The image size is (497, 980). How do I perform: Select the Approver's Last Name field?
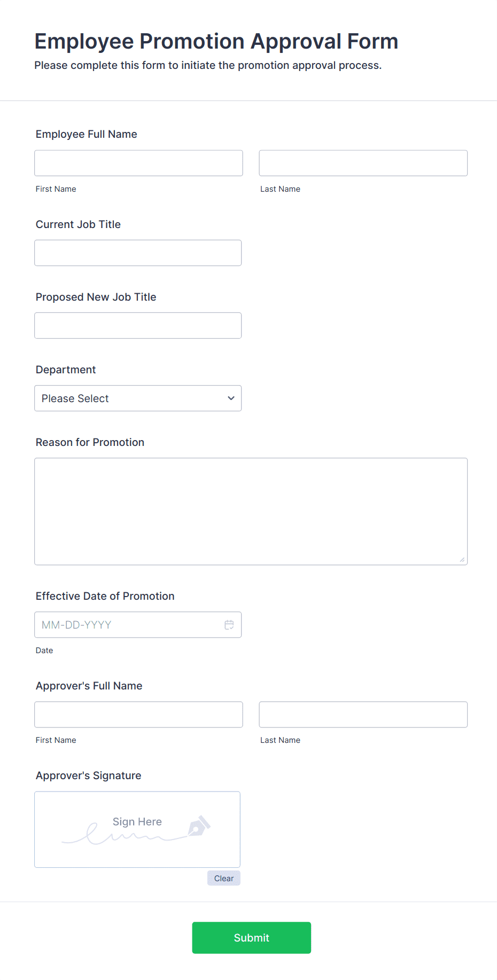(x=363, y=714)
